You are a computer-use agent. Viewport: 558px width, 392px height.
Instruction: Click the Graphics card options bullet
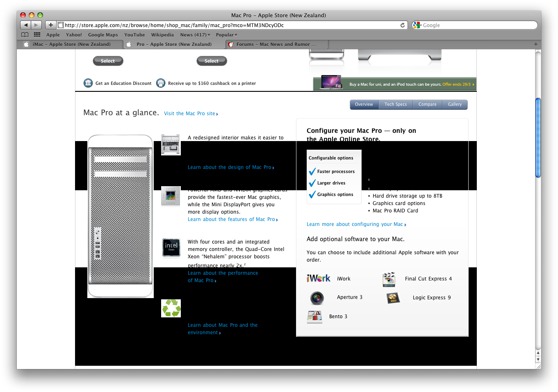(x=399, y=203)
